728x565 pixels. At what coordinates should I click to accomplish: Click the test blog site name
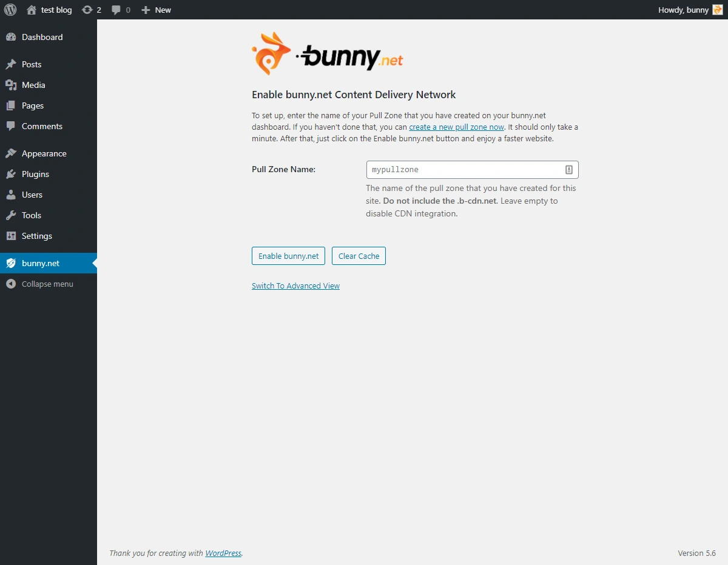(x=56, y=10)
